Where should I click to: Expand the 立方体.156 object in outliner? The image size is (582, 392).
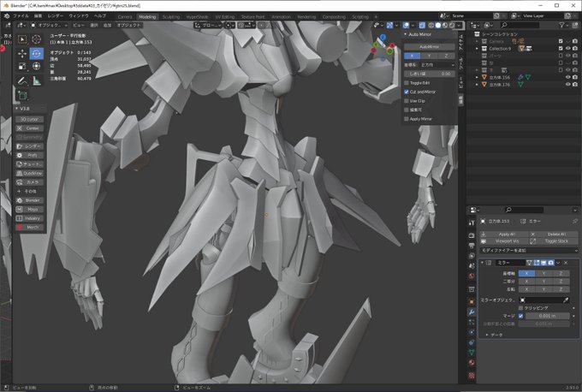477,77
